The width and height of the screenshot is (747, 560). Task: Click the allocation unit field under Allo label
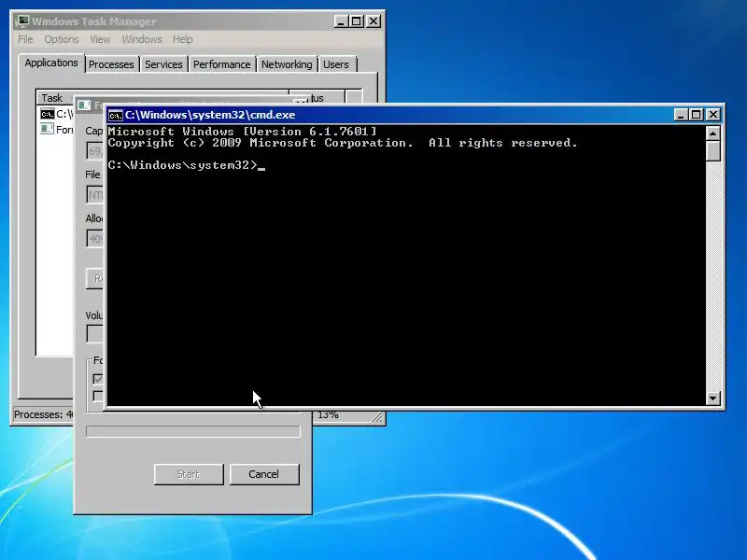(96, 239)
